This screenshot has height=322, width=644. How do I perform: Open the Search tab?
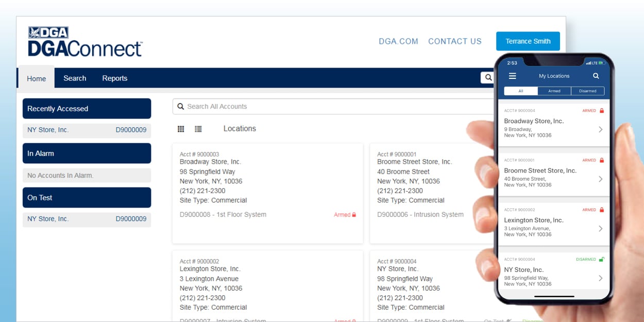(x=75, y=78)
